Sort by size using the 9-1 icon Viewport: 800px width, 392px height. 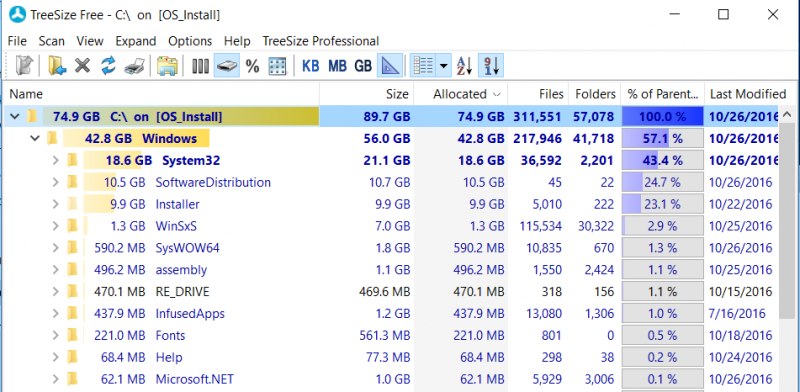(491, 65)
